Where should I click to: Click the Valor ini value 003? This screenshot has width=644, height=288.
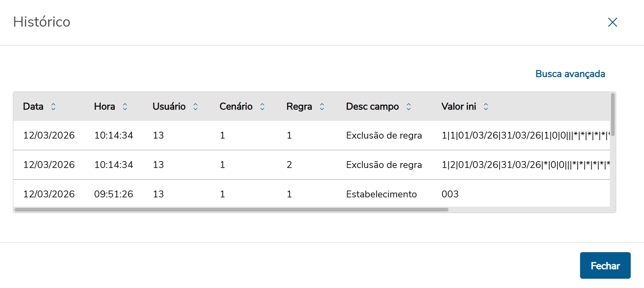(x=450, y=194)
